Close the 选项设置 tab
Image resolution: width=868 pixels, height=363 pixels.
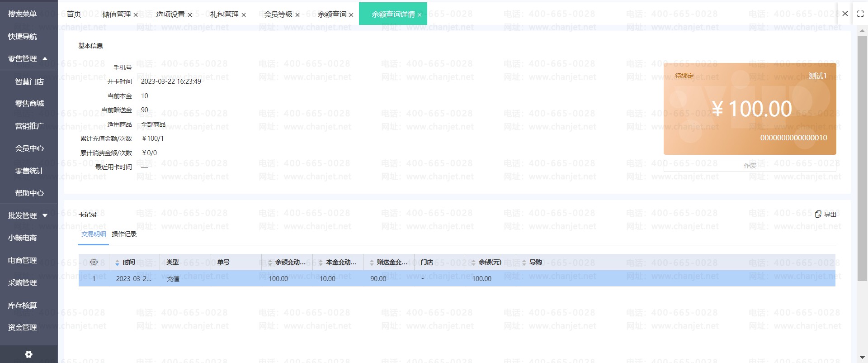[190, 15]
